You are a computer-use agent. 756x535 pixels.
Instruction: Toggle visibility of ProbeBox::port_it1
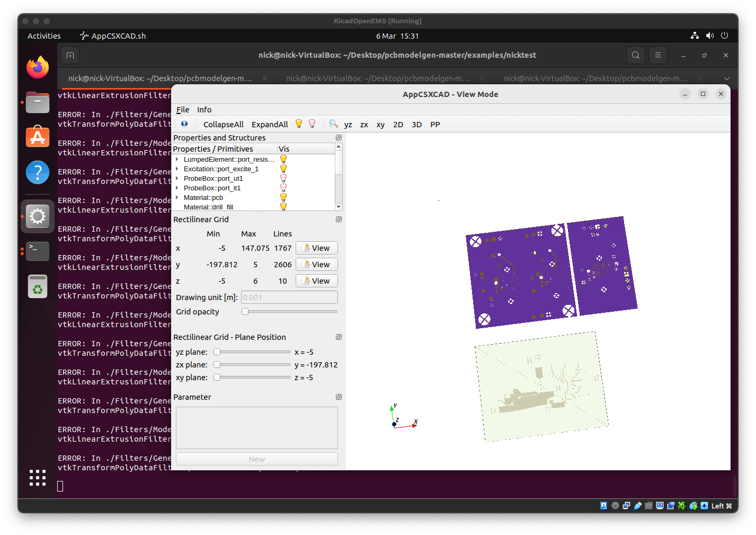coord(283,188)
